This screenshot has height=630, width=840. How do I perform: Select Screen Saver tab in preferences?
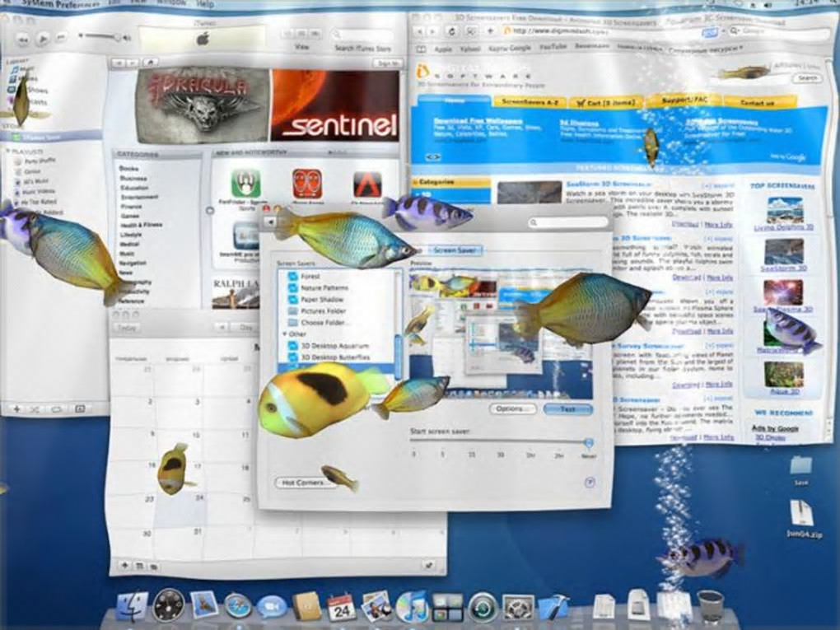(454, 250)
